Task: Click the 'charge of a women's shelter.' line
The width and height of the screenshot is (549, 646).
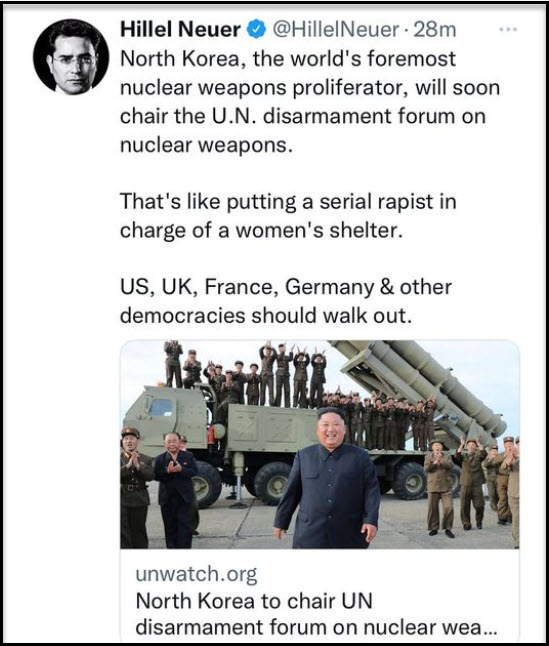Action: pos(261,230)
